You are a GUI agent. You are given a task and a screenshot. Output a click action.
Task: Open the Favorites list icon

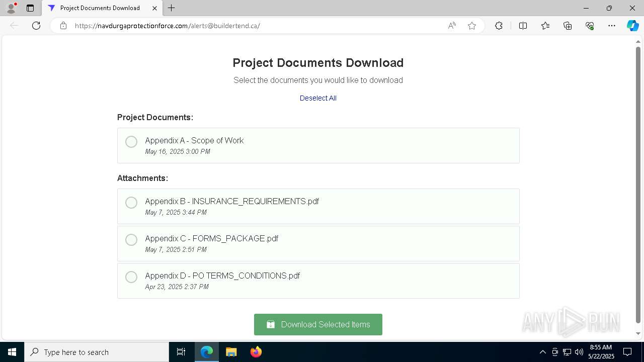pyautogui.click(x=545, y=26)
